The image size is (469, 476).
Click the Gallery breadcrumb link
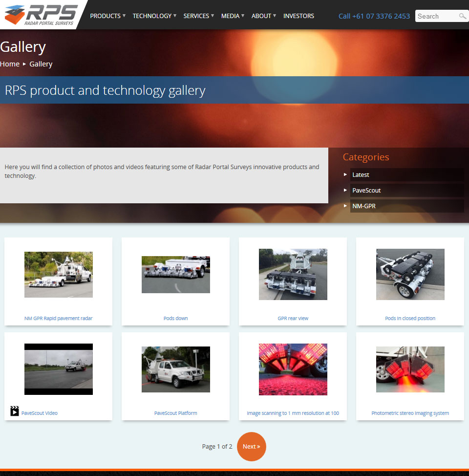41,64
